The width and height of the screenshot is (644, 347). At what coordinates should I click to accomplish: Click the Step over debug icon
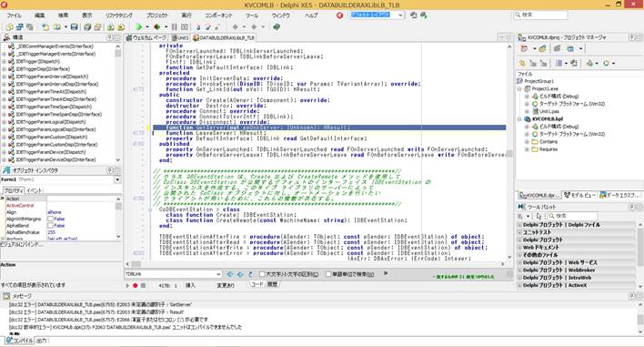207,27
